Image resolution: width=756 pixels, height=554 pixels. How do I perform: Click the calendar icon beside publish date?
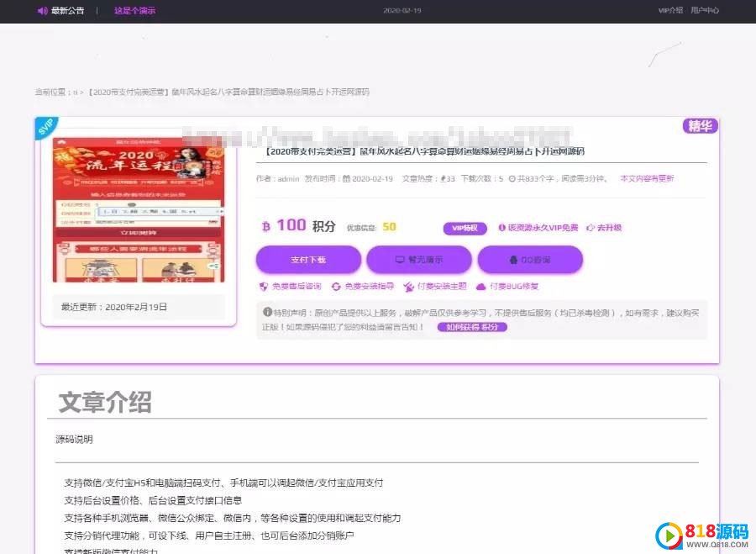(x=346, y=179)
